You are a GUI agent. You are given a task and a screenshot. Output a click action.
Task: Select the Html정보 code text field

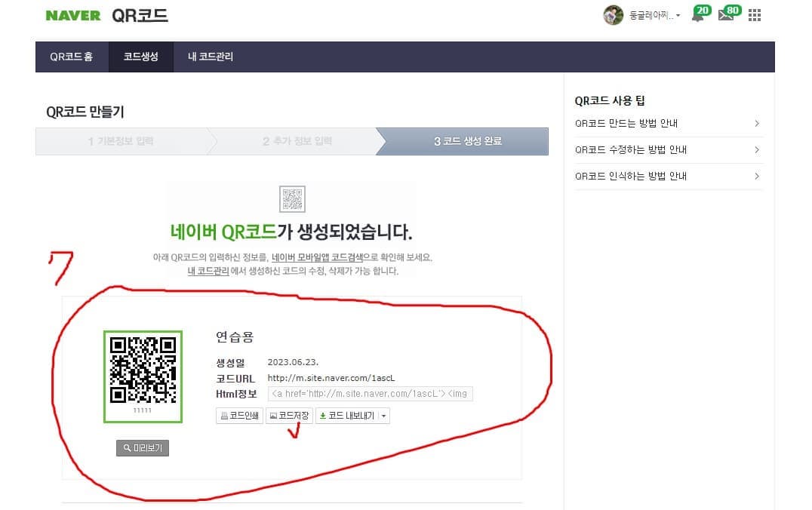370,393
